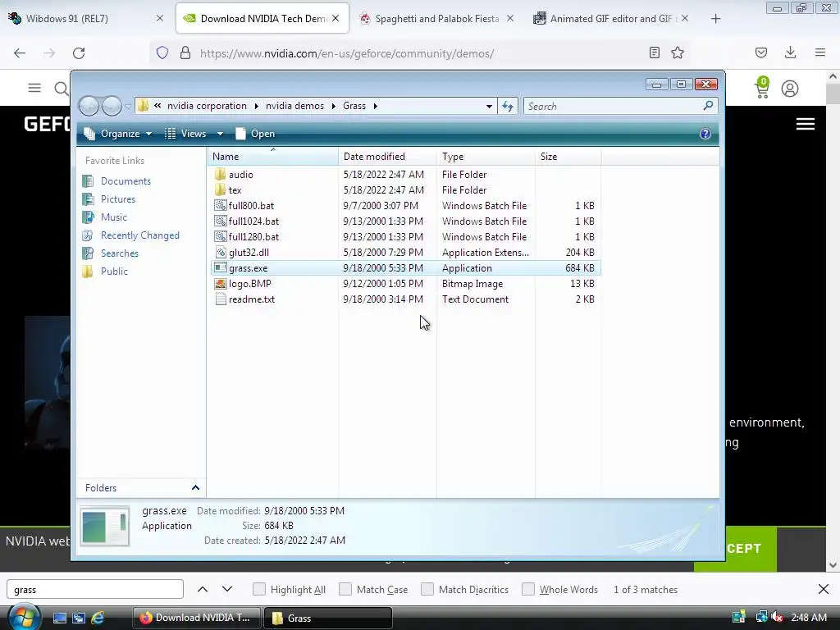The height and width of the screenshot is (630, 840).
Task: Open Pictures favorite link
Action: click(118, 199)
